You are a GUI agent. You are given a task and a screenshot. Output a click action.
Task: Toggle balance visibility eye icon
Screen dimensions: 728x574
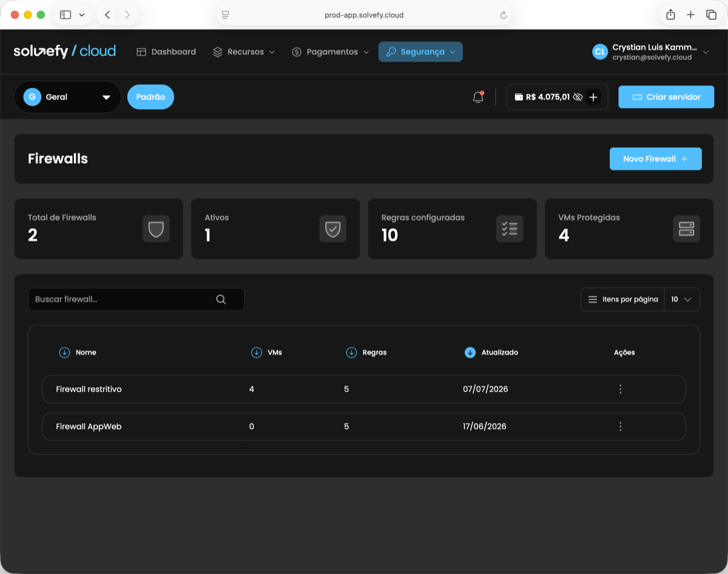coord(578,97)
